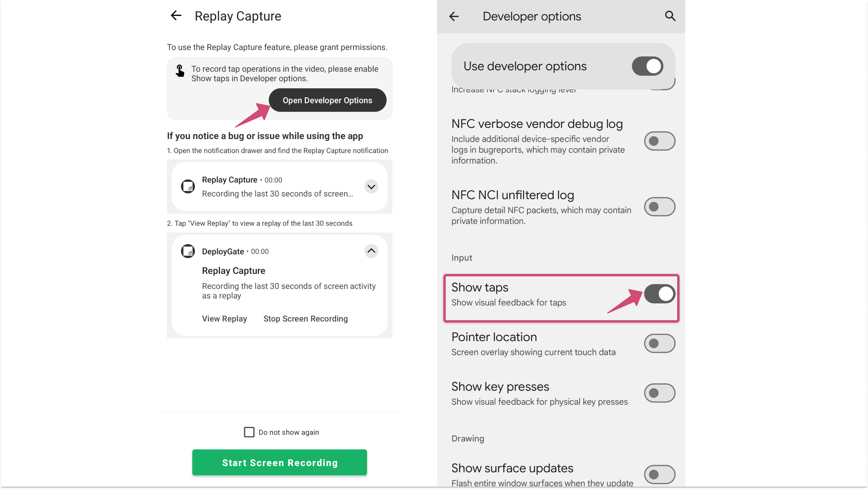Image resolution: width=868 pixels, height=489 pixels.
Task: Collapse the DeployGate notification chevron
Action: (x=371, y=251)
